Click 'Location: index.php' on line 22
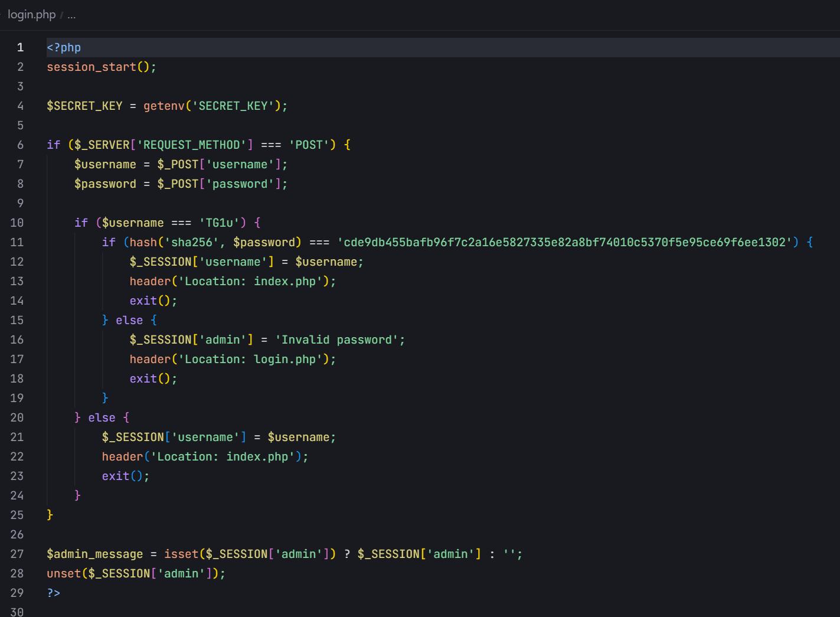The width and height of the screenshot is (840, 617). click(223, 456)
